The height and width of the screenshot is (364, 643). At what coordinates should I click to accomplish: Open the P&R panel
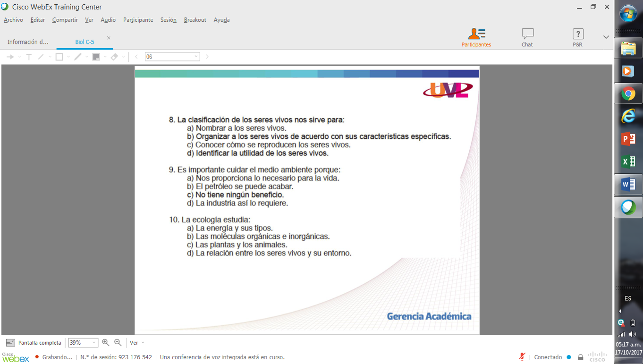[577, 37]
